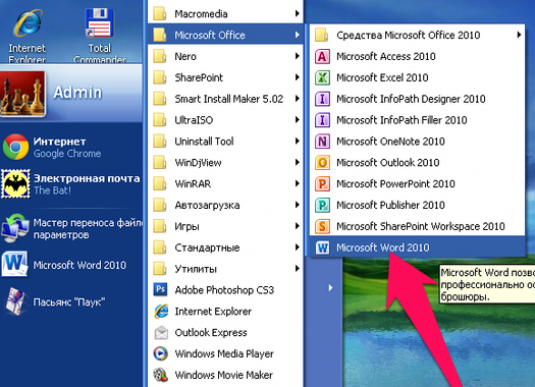This screenshot has width=535, height=387.
Task: Expand the UltraISO submenu arrow
Action: [x=297, y=120]
